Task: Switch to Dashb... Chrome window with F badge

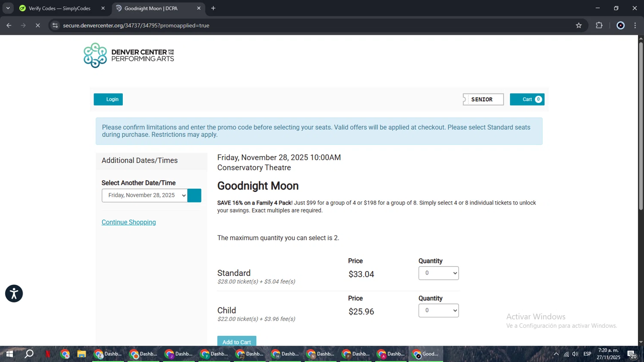Action: [x=355, y=354]
